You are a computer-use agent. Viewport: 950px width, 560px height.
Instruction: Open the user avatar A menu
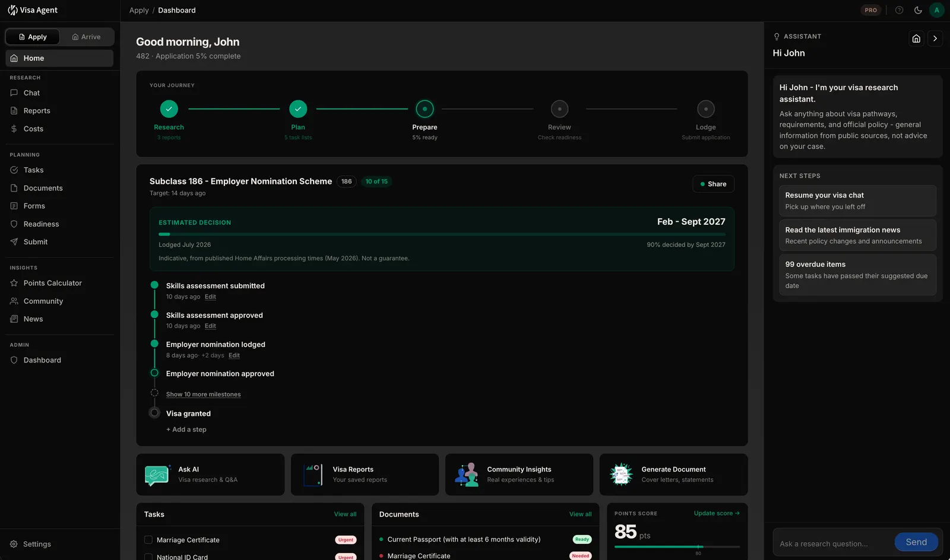click(x=937, y=10)
